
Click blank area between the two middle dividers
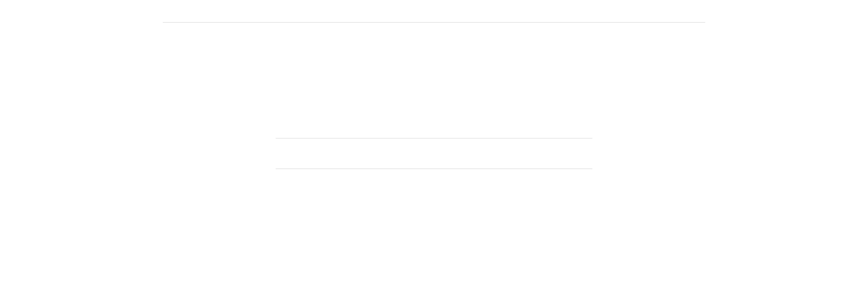434,153
